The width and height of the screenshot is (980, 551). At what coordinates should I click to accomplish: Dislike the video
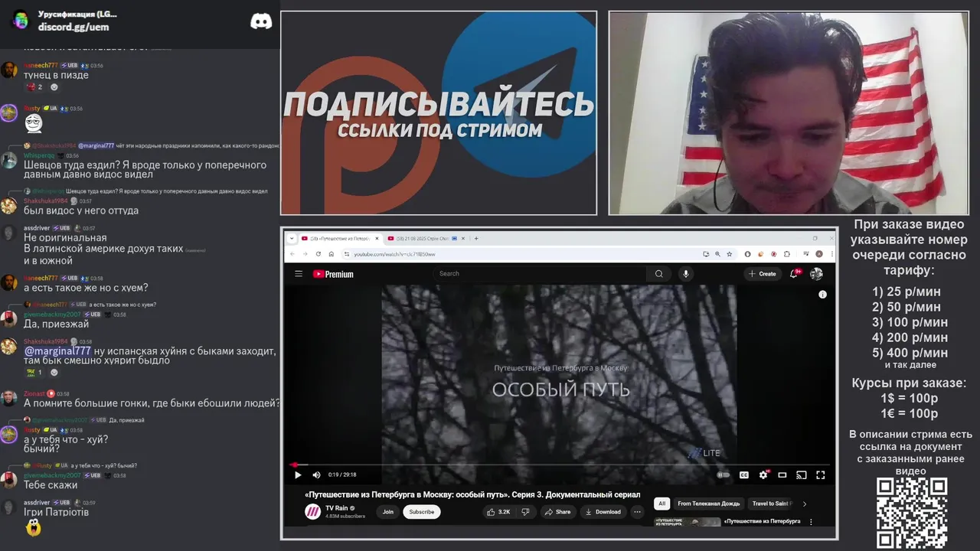(x=525, y=512)
